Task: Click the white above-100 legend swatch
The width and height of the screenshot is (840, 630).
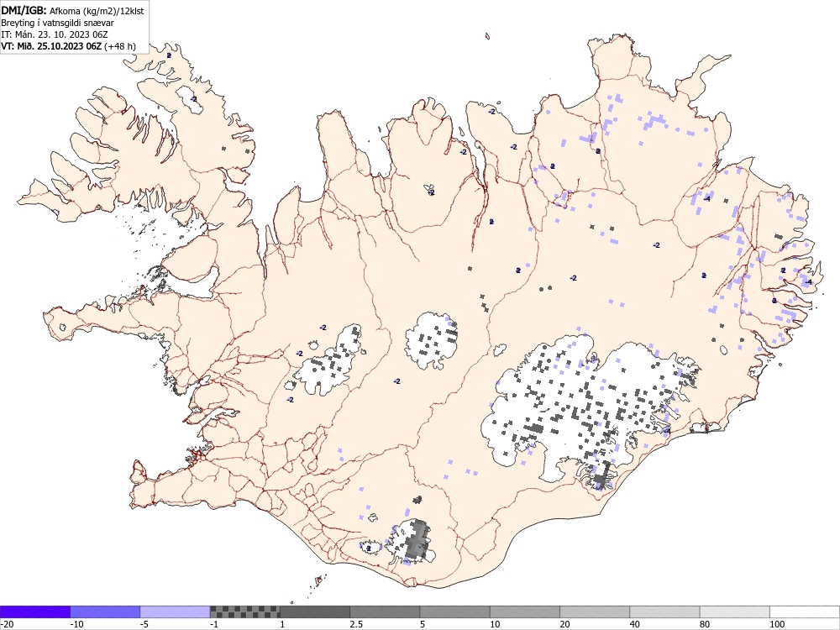Action: (x=805, y=612)
